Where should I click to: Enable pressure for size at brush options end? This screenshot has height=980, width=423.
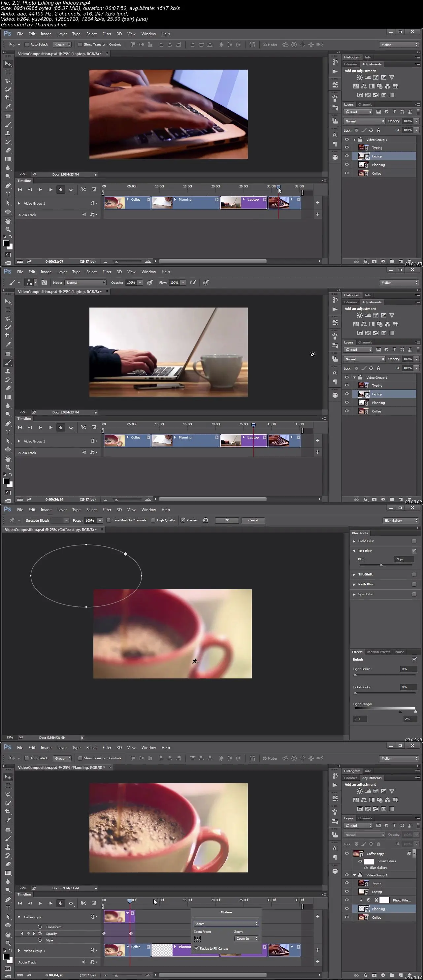[206, 283]
